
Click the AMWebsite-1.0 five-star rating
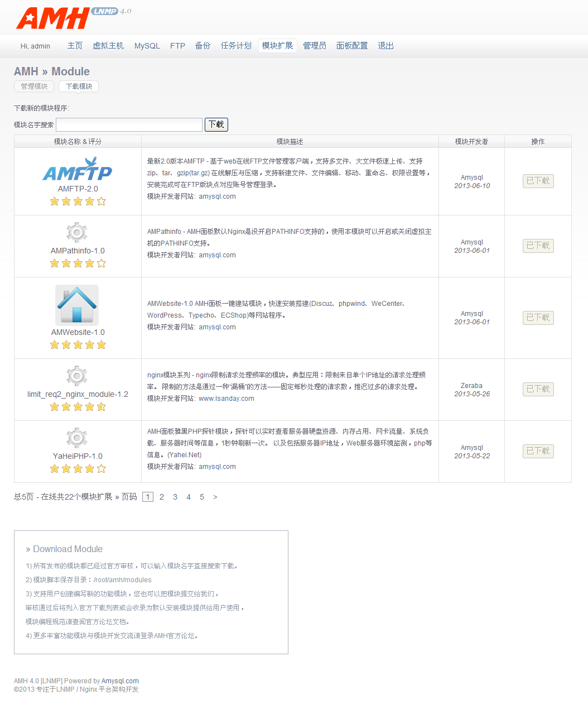coord(78,345)
